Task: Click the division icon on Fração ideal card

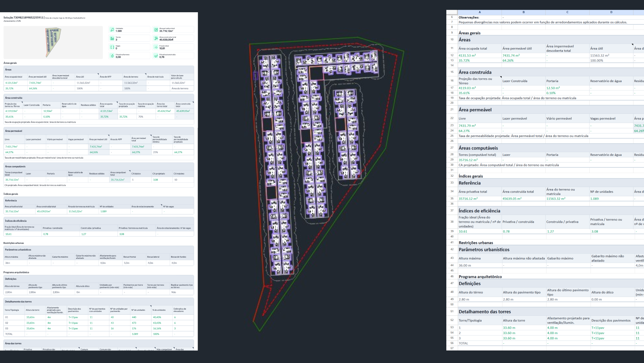Action: pos(156,47)
